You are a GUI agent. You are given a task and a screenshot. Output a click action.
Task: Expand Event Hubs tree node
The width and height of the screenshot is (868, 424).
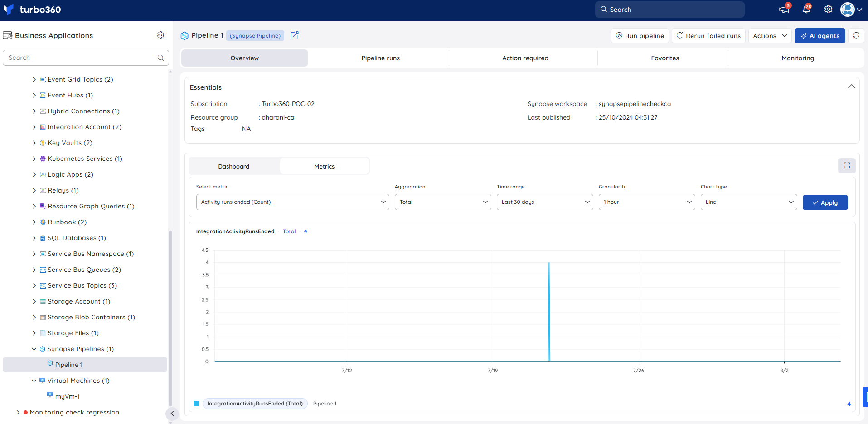[x=34, y=95]
